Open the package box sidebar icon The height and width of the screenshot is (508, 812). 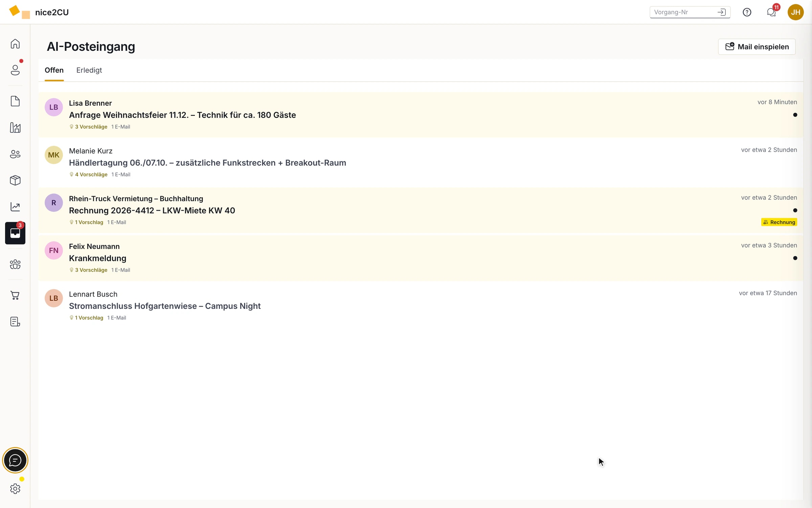tap(15, 181)
